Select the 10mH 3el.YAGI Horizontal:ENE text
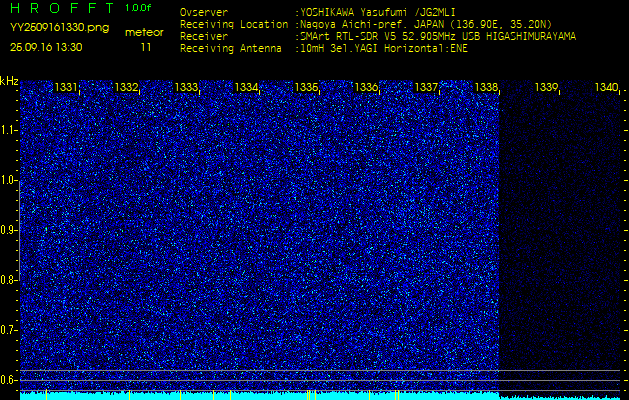This screenshot has height=400, width=629. (x=384, y=49)
